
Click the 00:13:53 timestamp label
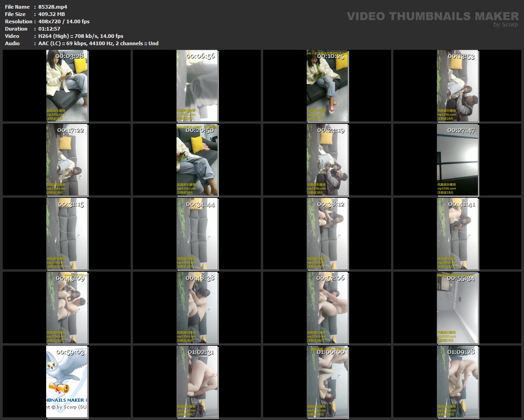(461, 56)
